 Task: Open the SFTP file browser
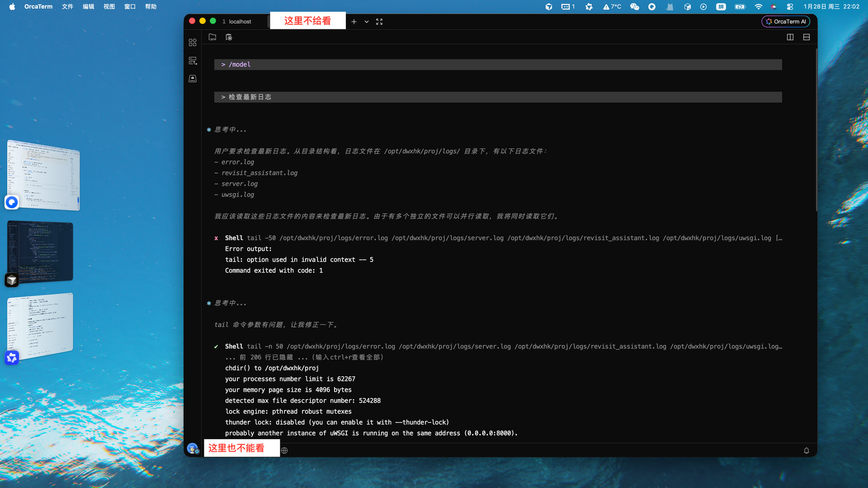point(212,37)
